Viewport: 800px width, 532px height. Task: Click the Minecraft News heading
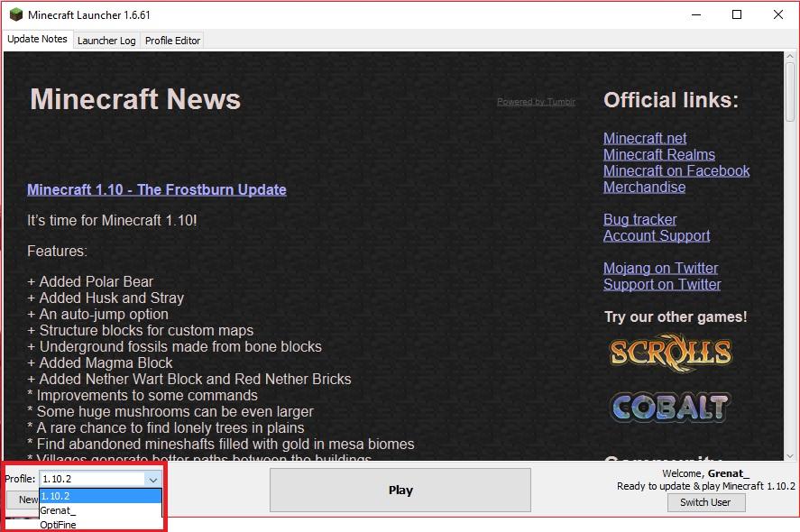(x=135, y=99)
